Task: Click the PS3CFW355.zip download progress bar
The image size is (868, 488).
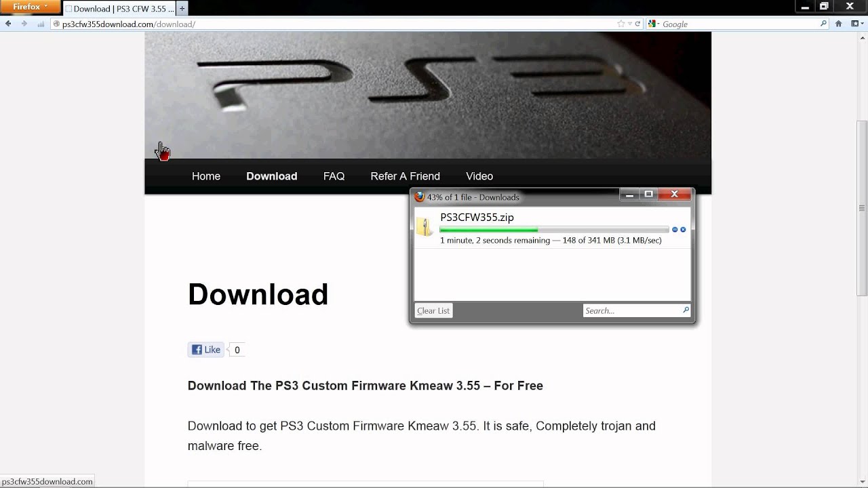Action: 554,230
